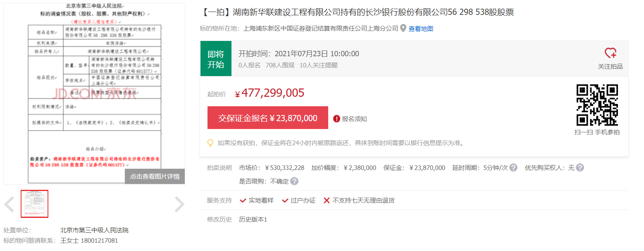
Task: Click 10人关注提醒 reminder count
Action: click(319, 65)
